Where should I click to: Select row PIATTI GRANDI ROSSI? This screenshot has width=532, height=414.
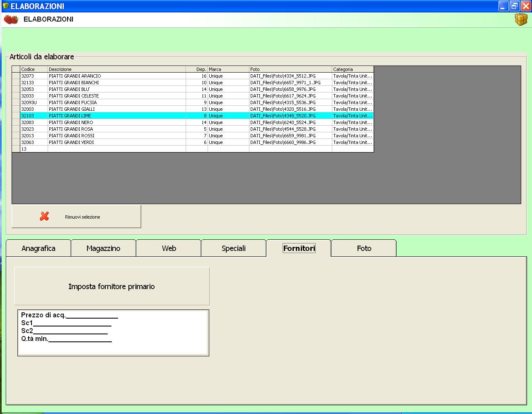tap(193, 136)
